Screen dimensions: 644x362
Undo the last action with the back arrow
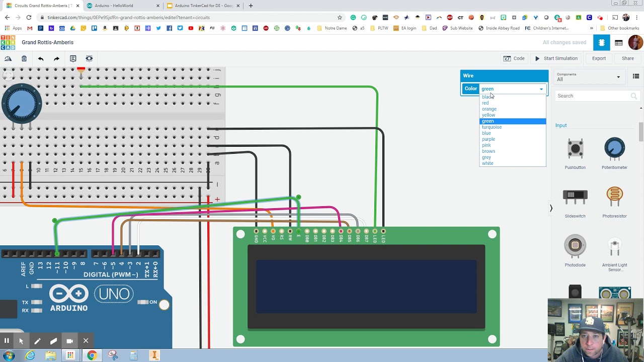pyautogui.click(x=41, y=59)
